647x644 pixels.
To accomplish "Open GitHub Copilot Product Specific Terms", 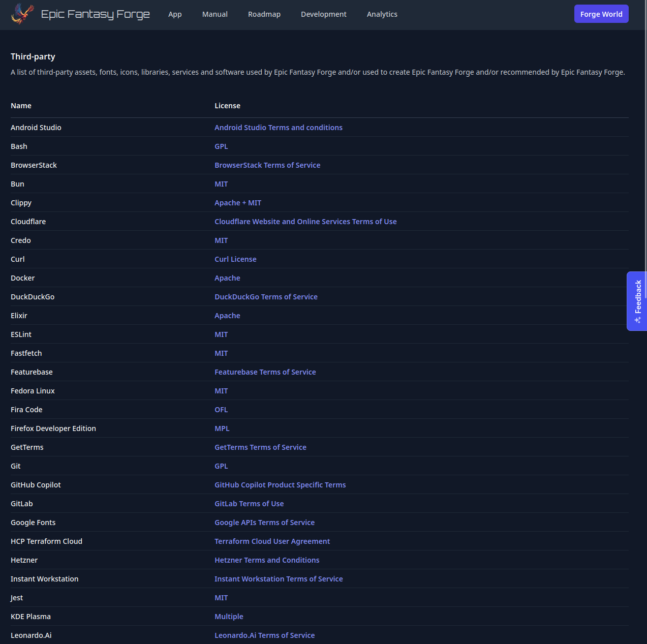I will tap(280, 485).
